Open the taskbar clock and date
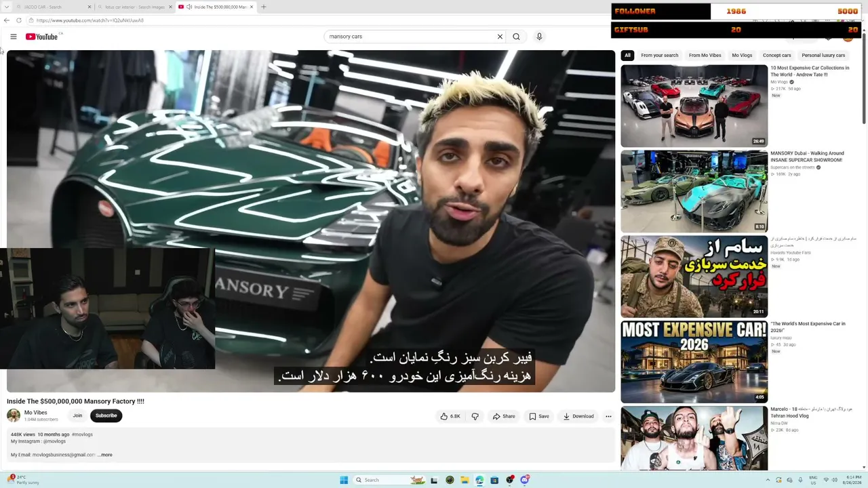 [x=853, y=480]
